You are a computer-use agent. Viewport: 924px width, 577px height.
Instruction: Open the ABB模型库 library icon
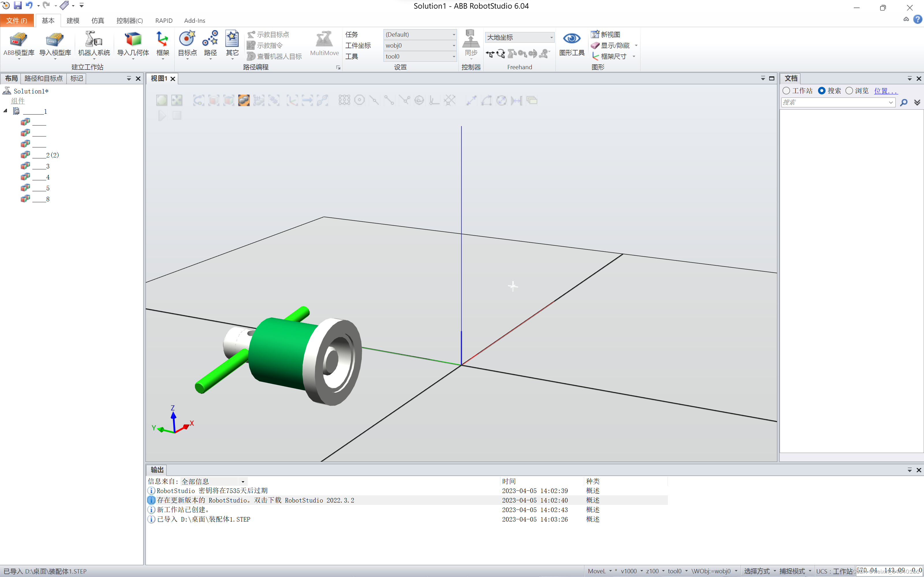pyautogui.click(x=18, y=40)
